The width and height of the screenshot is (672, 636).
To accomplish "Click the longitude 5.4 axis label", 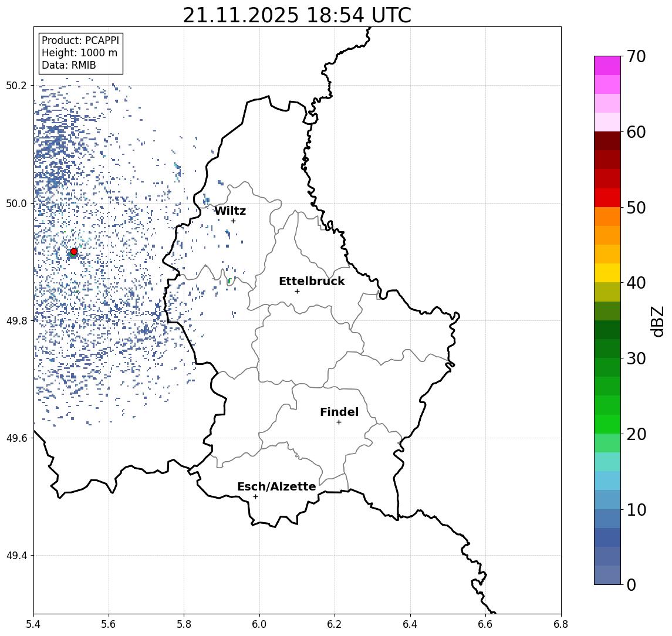I will (x=33, y=624).
